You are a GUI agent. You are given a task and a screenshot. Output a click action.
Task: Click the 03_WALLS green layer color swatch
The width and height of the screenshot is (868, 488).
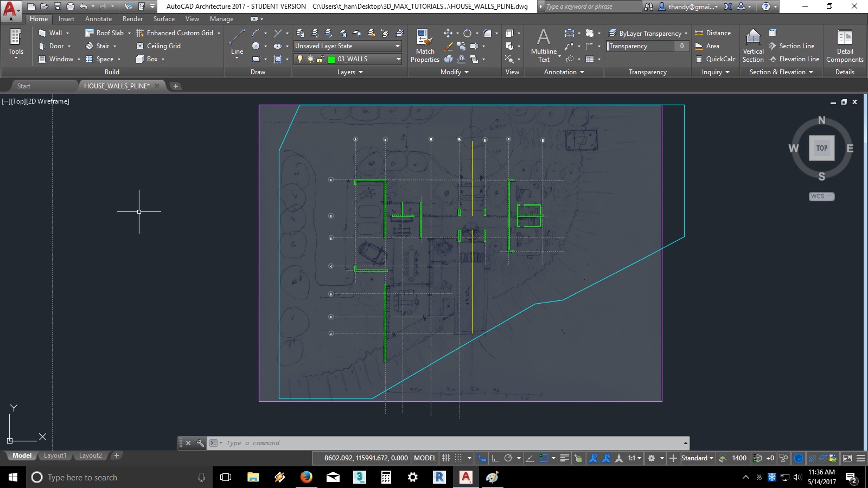click(x=331, y=59)
